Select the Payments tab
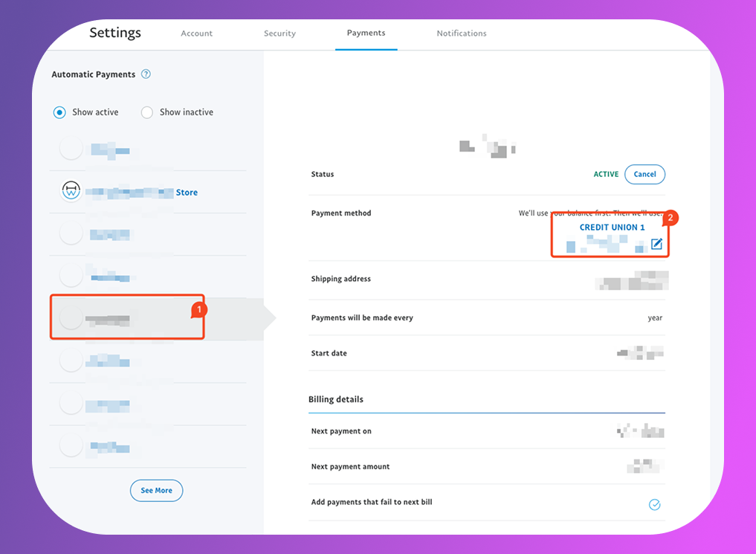This screenshot has height=554, width=756. (366, 33)
